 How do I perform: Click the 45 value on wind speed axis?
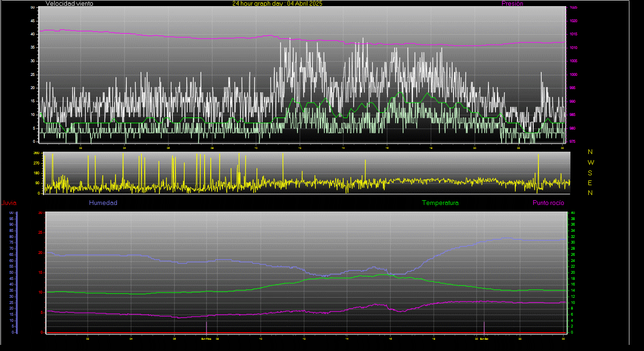pos(33,21)
